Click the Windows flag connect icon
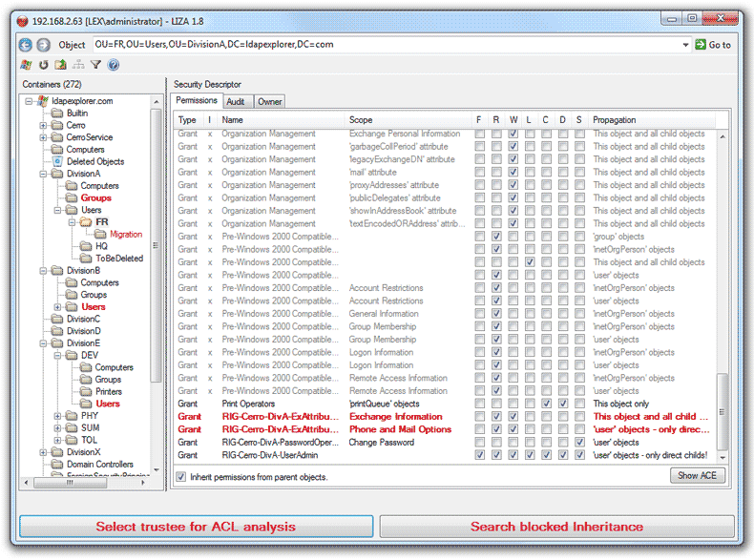This screenshot has height=560, width=754. click(26, 65)
